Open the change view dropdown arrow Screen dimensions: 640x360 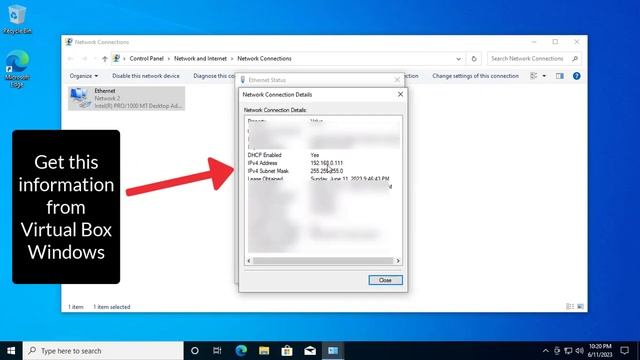[x=544, y=76]
